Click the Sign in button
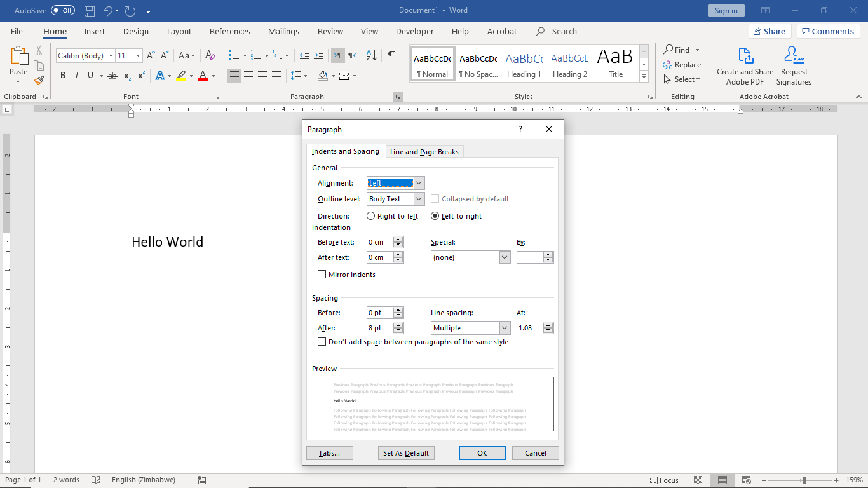 (726, 11)
